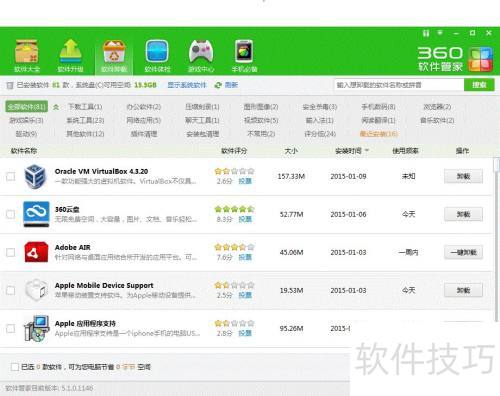Click the 360云盘 cloud icon
This screenshot has width=500, height=396.
[36, 214]
